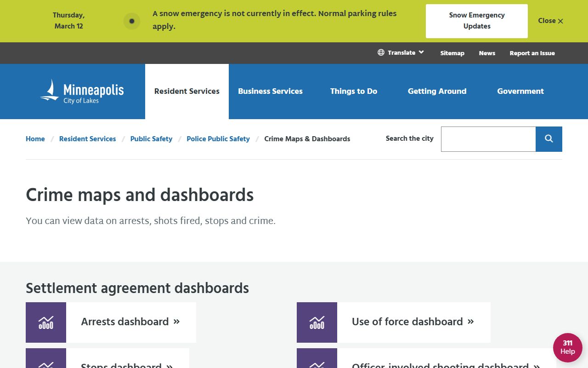Open the News link
Viewport: 588px width, 368px height.
coord(487,53)
